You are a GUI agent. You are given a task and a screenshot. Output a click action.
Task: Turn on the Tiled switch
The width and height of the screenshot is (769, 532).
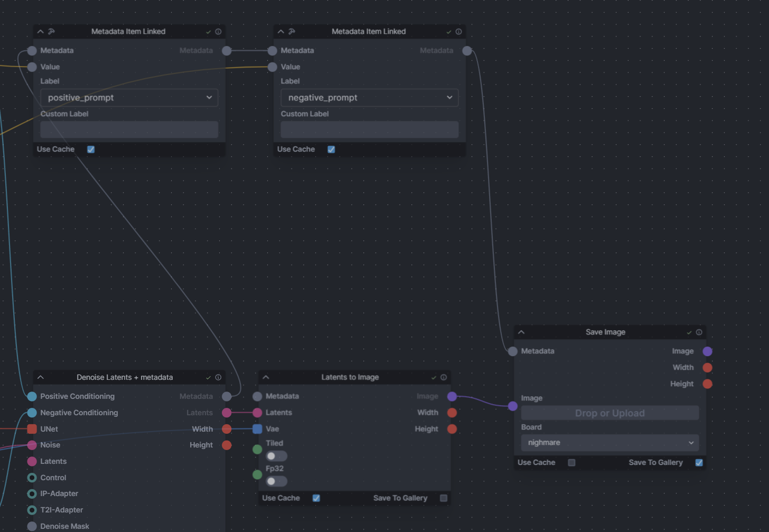click(x=276, y=456)
